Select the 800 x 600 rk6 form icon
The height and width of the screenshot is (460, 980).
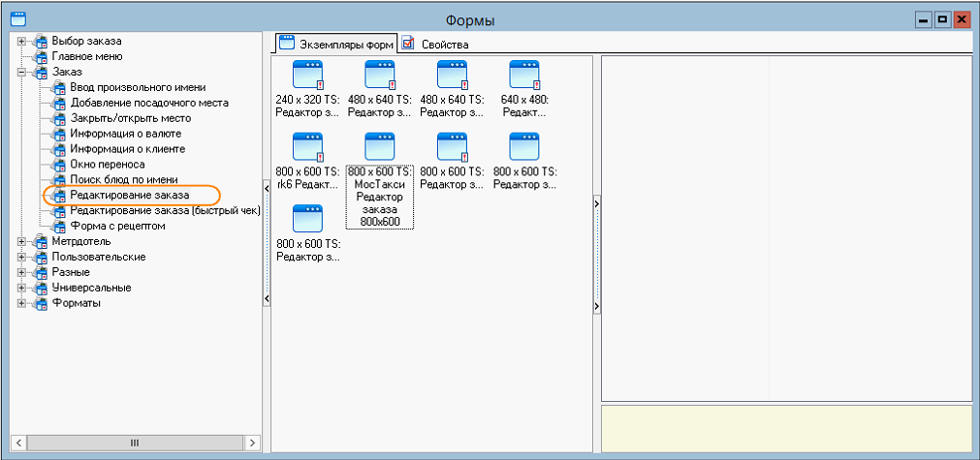(306, 148)
